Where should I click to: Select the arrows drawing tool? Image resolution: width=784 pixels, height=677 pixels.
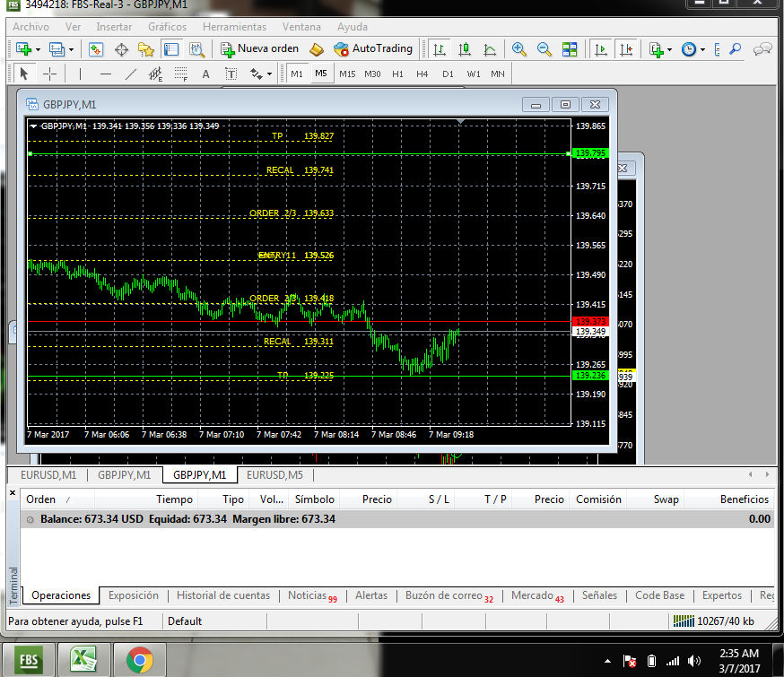click(257, 74)
